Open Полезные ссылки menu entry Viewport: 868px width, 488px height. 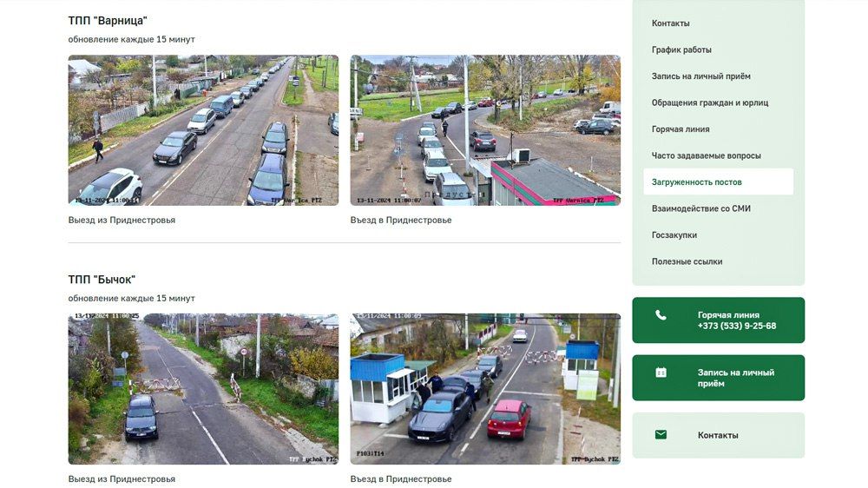point(687,262)
